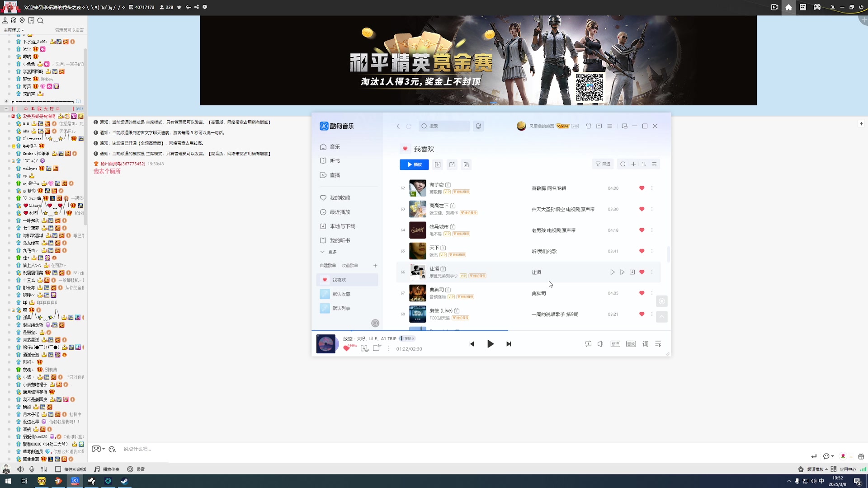Skip to previous track

click(472, 344)
